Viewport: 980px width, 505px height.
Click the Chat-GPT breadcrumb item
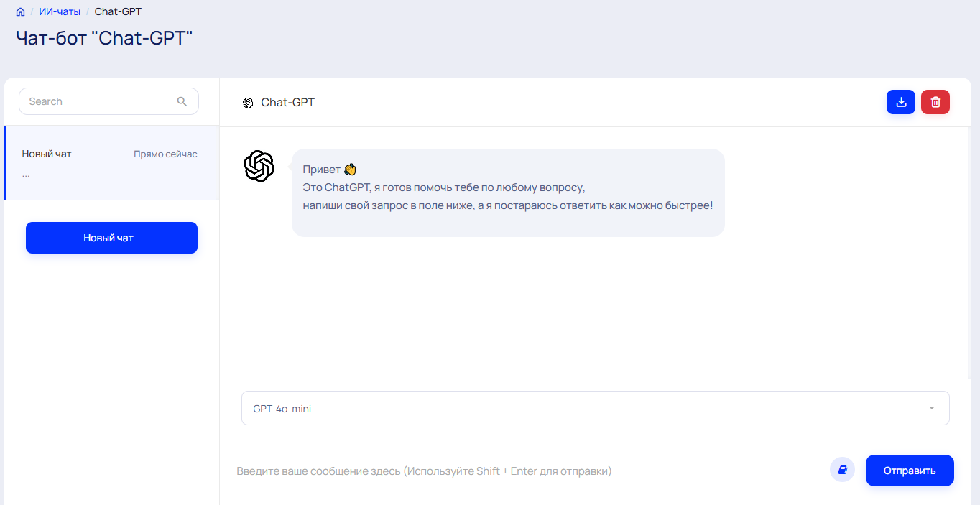(x=118, y=12)
